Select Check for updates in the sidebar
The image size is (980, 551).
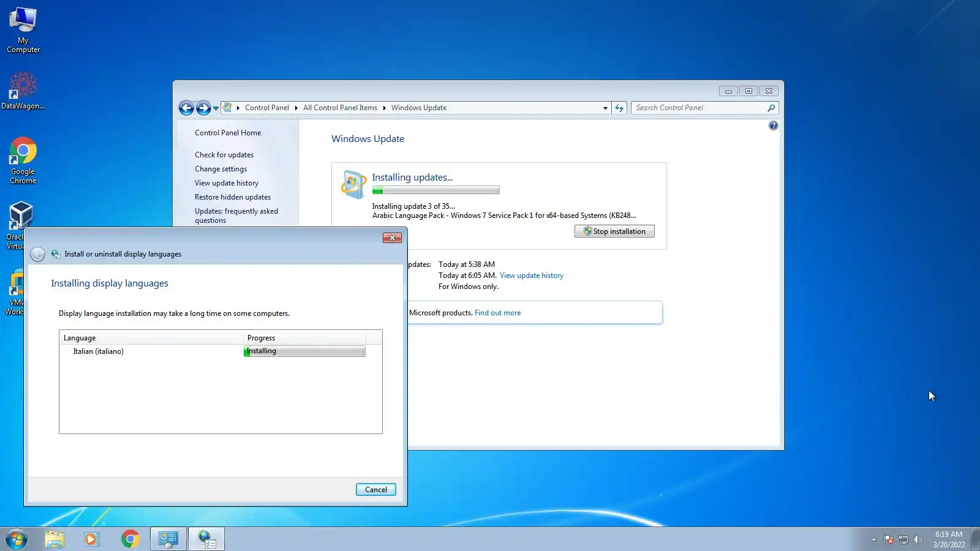point(224,155)
